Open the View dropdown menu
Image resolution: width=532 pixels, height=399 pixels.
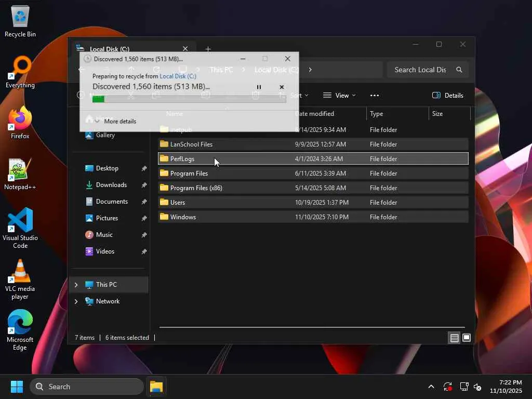click(x=339, y=96)
